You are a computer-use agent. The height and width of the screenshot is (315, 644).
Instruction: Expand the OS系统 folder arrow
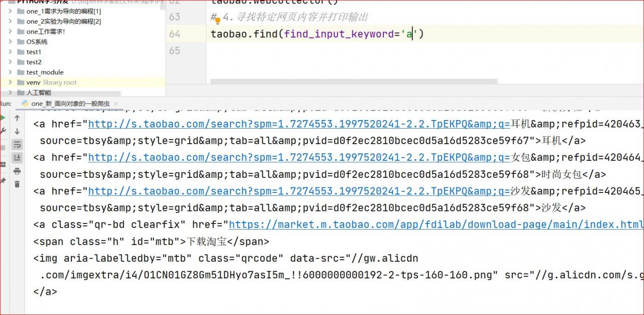pos(10,42)
